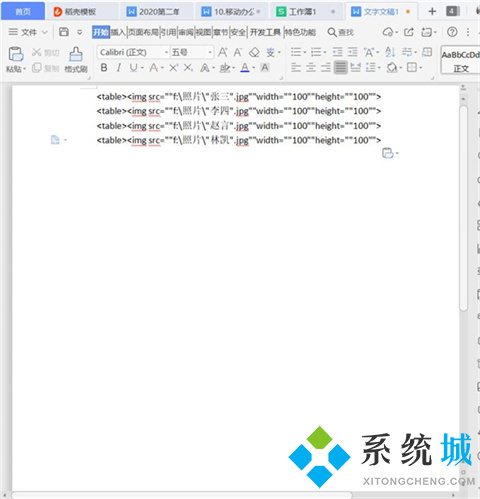Open the font color dropdown arrow

pos(253,68)
